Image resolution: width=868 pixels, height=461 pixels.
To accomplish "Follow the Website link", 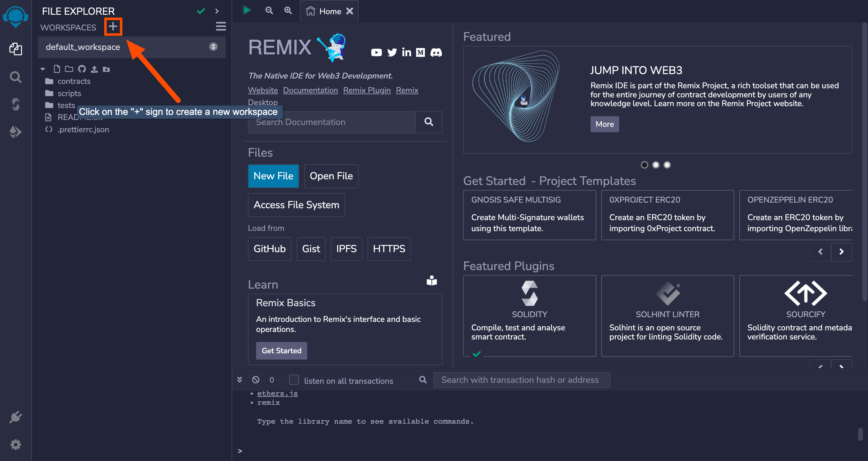I will coord(263,90).
